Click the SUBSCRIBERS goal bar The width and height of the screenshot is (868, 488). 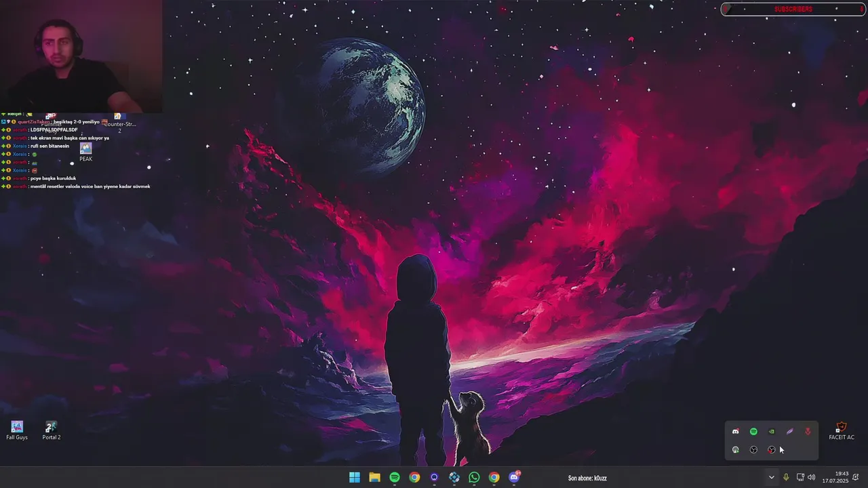[793, 9]
